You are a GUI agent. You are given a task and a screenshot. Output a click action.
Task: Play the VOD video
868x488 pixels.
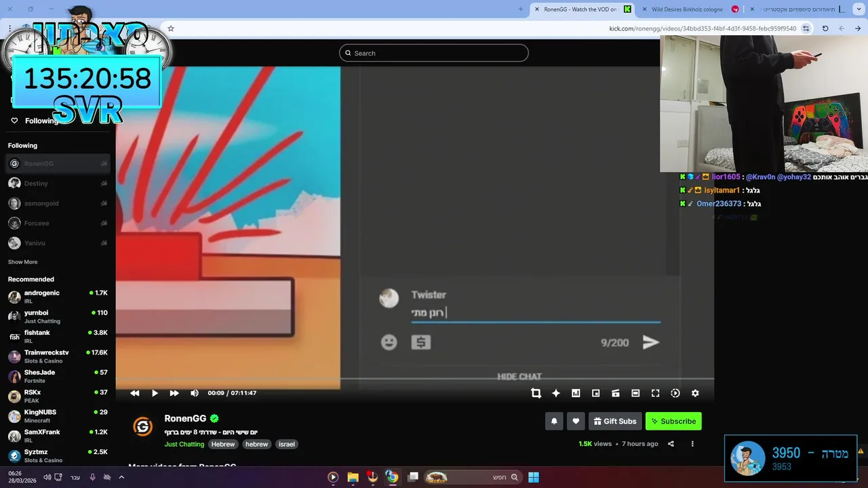tap(155, 393)
